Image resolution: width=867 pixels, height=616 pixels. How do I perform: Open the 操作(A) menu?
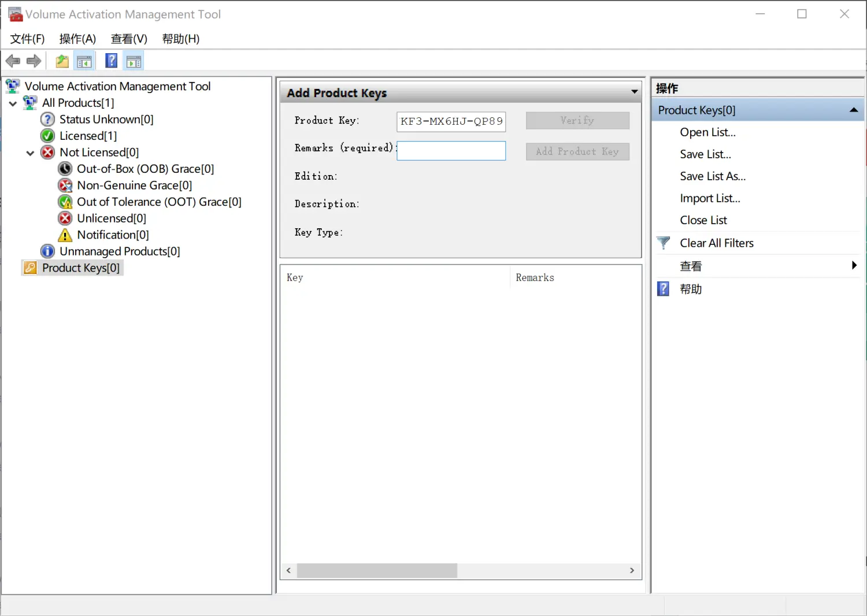click(77, 39)
